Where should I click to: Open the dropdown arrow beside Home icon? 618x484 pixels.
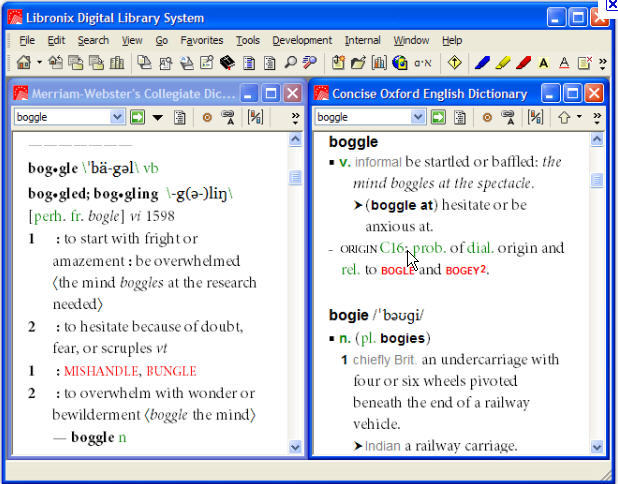(39, 62)
